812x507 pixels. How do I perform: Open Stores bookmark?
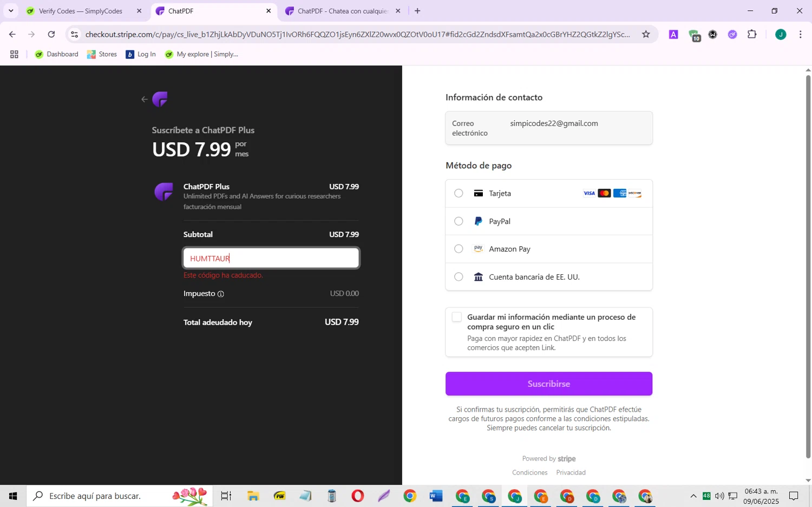(102, 54)
